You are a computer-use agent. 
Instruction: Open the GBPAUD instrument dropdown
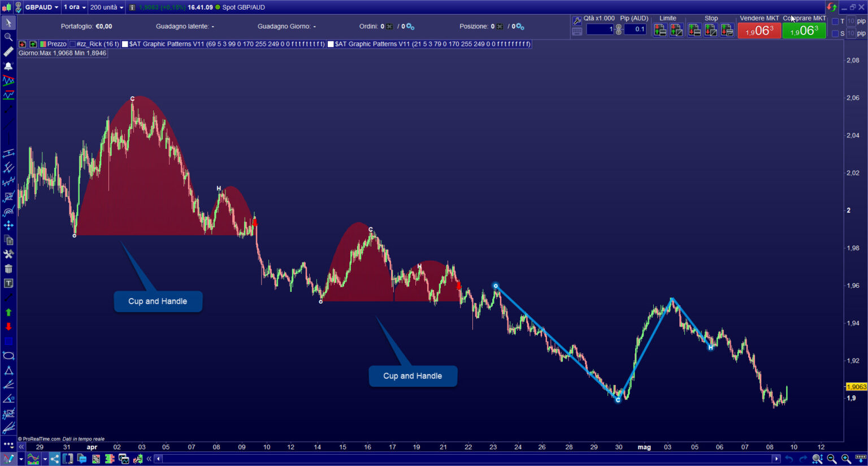[40, 7]
